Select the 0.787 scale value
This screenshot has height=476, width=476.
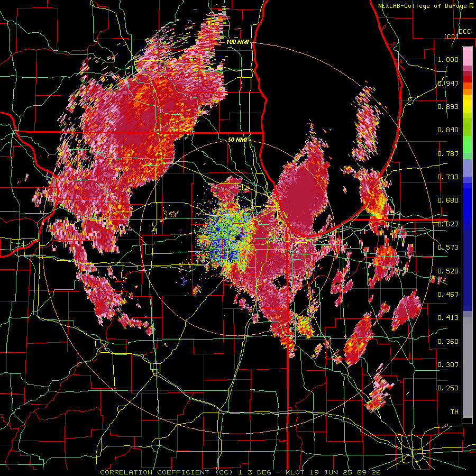(x=448, y=153)
